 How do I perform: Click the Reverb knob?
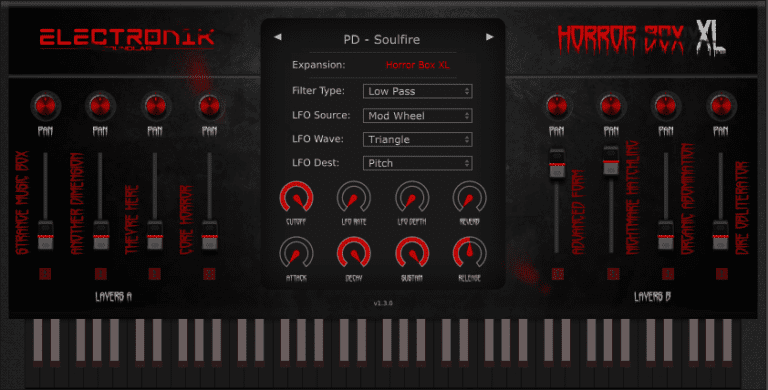(x=469, y=198)
